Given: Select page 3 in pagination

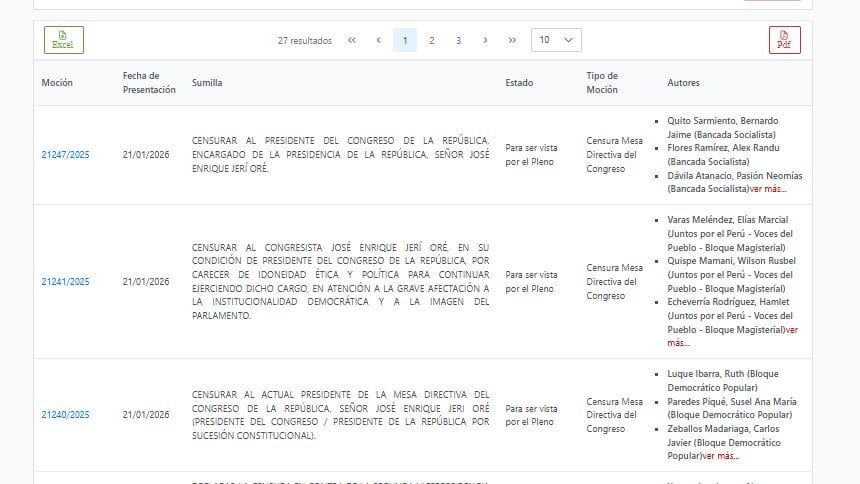Looking at the screenshot, I should (x=459, y=40).
